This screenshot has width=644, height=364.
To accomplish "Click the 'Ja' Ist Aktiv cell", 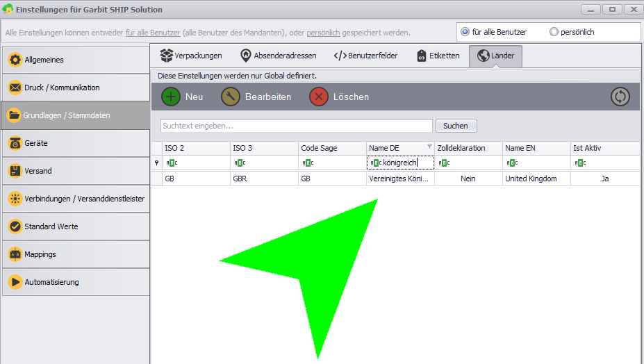I will coord(605,179).
